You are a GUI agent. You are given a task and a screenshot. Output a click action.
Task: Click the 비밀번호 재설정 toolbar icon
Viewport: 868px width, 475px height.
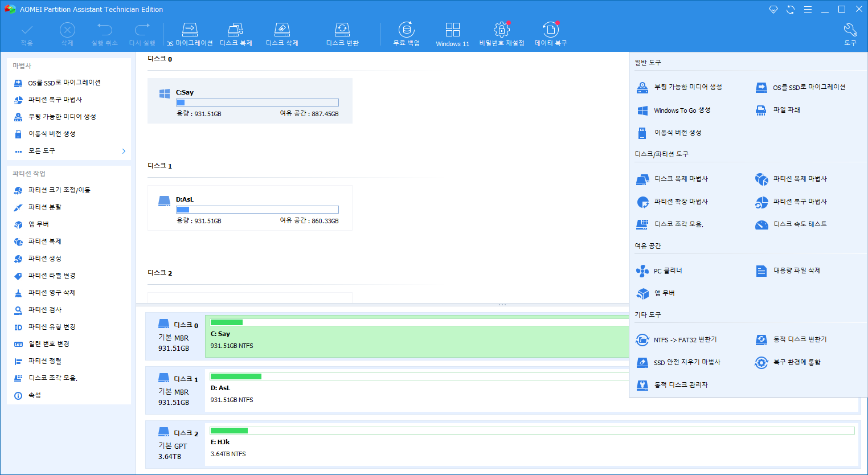coord(502,35)
